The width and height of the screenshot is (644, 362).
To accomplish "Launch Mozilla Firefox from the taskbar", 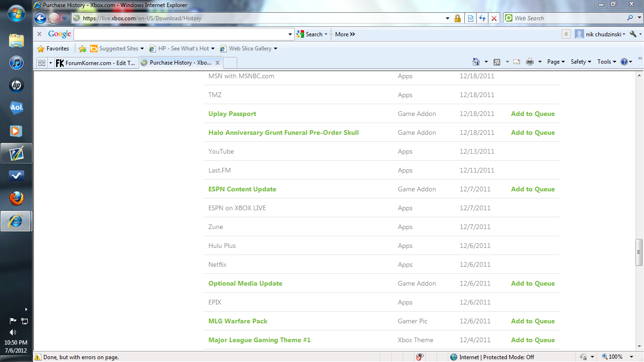I will click(17, 198).
